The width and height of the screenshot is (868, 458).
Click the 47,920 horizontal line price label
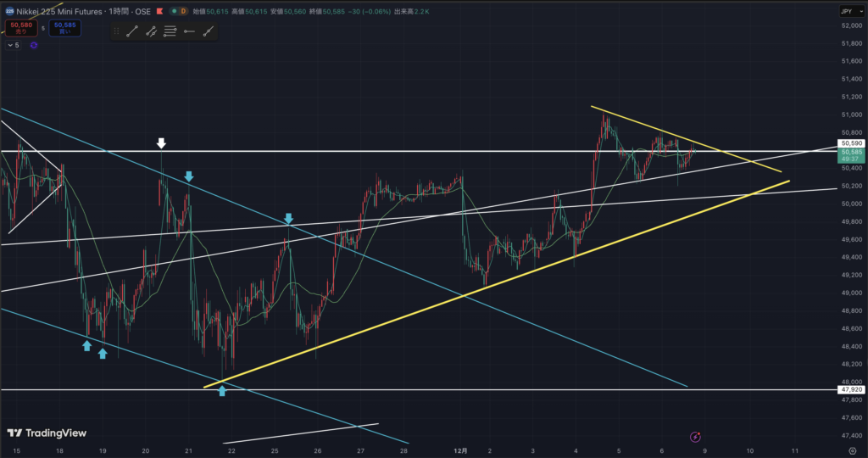point(850,390)
